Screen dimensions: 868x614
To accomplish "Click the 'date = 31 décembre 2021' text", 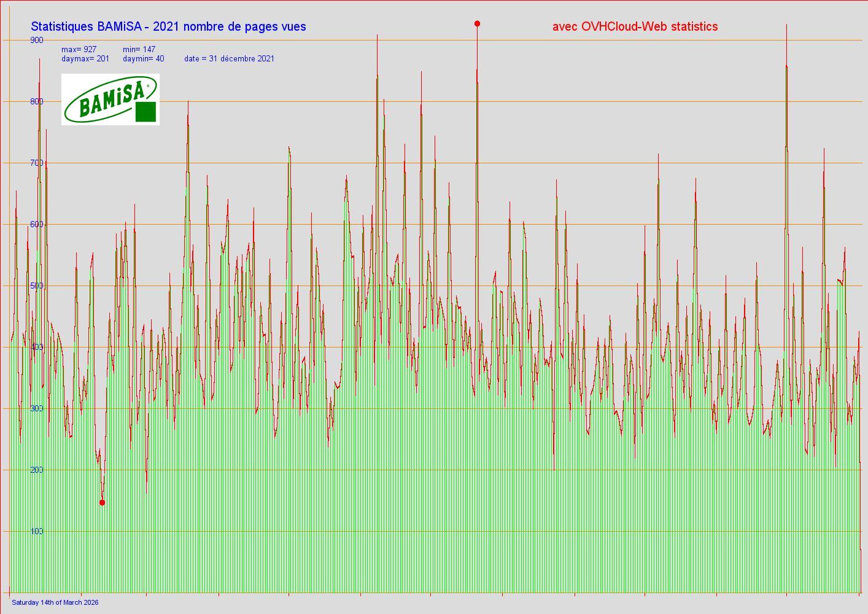I will pos(229,59).
